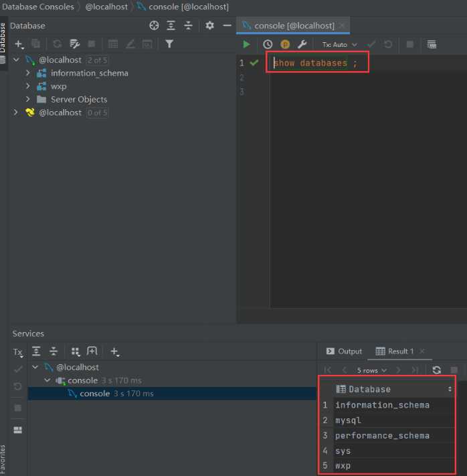The image size is (467, 476).
Task: Open the Tx: Auto transaction mode dropdown
Action: tap(339, 45)
